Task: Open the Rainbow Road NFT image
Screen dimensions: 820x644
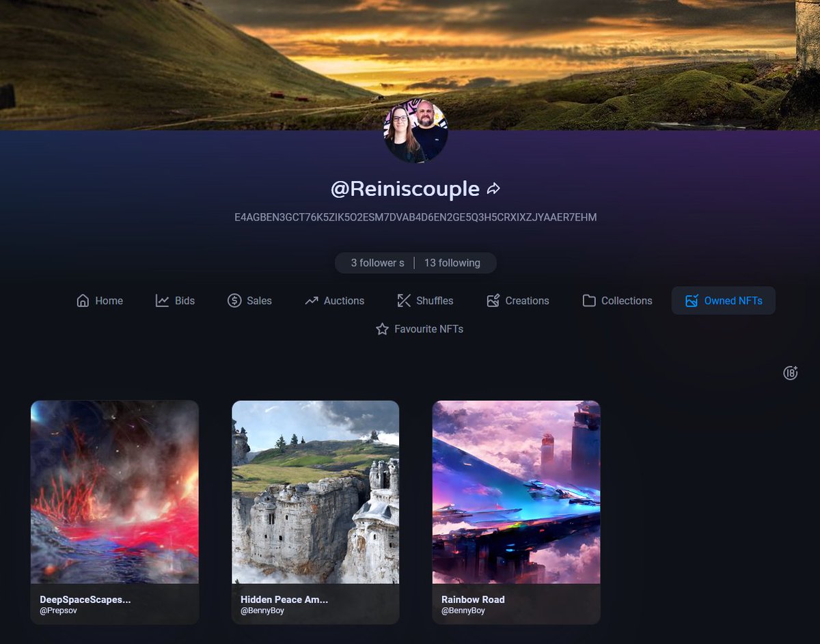Action: coord(517,492)
